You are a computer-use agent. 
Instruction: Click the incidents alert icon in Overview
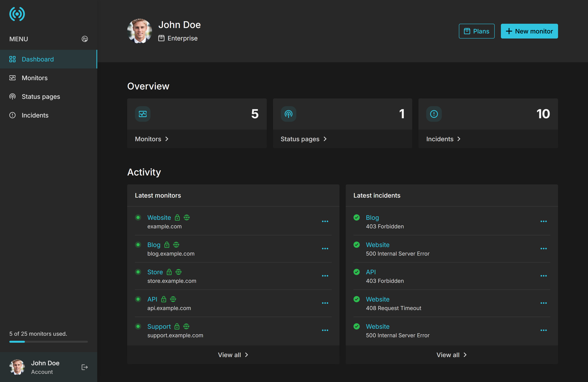tap(434, 114)
